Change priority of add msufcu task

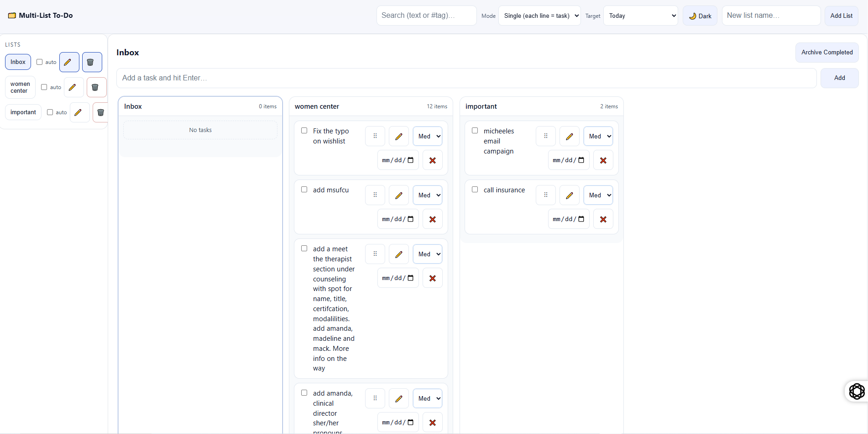pyautogui.click(x=428, y=195)
